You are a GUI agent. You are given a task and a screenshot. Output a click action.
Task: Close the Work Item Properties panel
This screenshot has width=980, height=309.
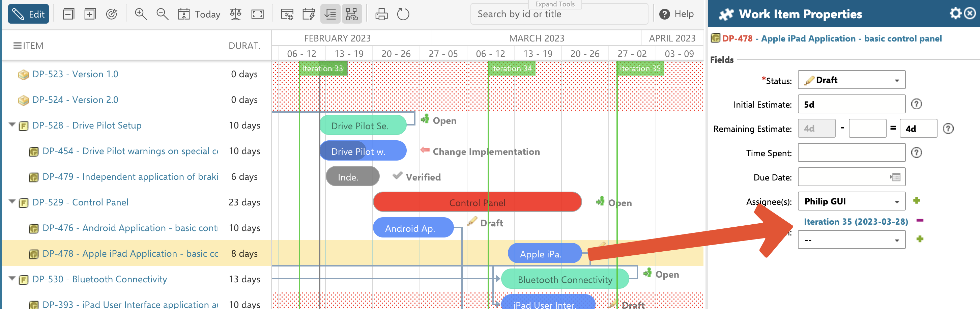970,13
